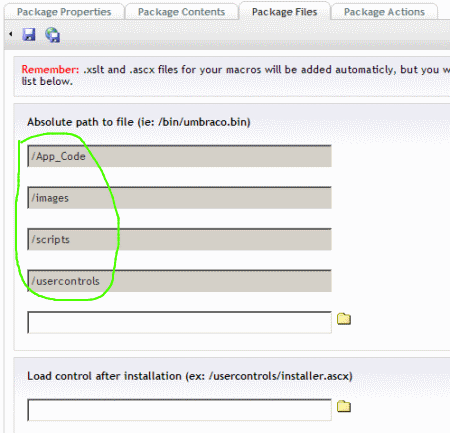Image resolution: width=450 pixels, height=433 pixels.
Task: Click the Save disk icon
Action: coord(29,34)
